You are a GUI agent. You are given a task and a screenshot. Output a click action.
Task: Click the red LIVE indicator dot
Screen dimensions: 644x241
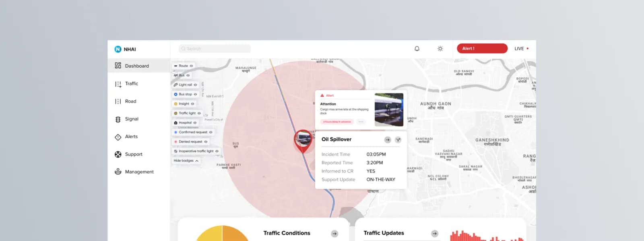[528, 48]
